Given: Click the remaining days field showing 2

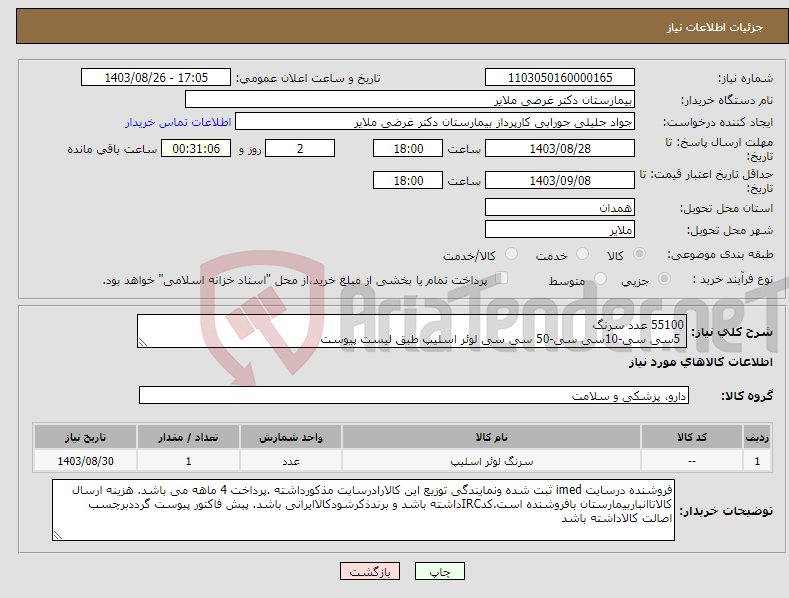Looking at the screenshot, I should pos(300,148).
